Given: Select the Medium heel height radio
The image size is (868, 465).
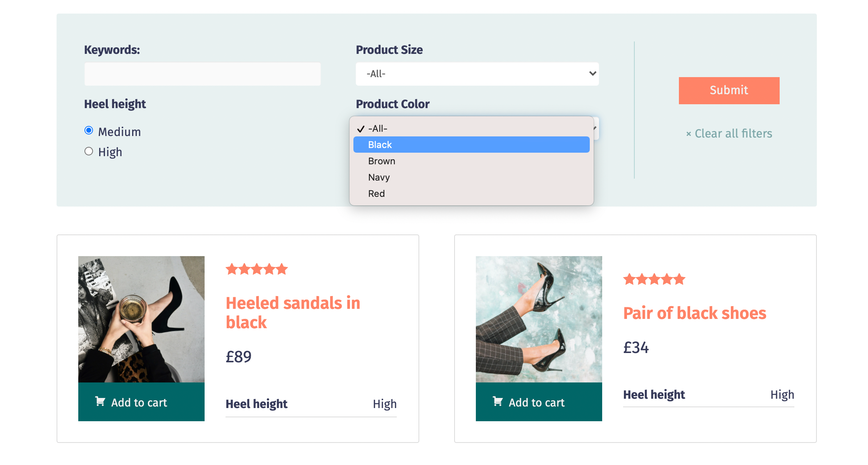Looking at the screenshot, I should click(89, 131).
